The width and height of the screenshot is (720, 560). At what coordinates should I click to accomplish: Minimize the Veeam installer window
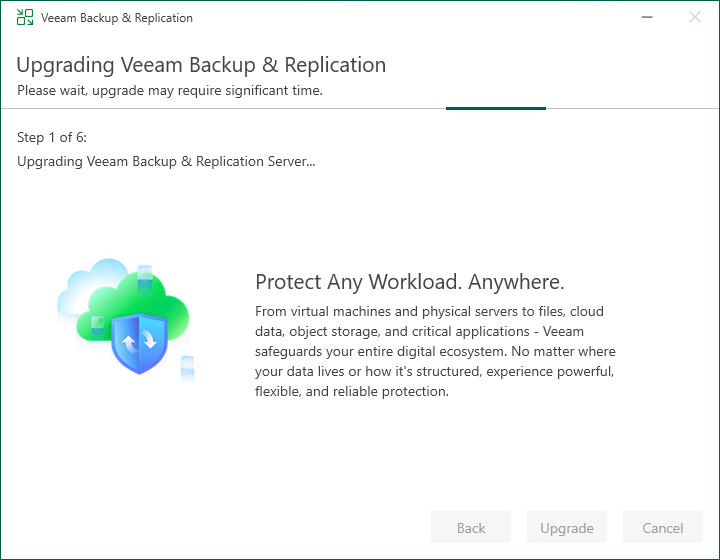click(x=647, y=17)
